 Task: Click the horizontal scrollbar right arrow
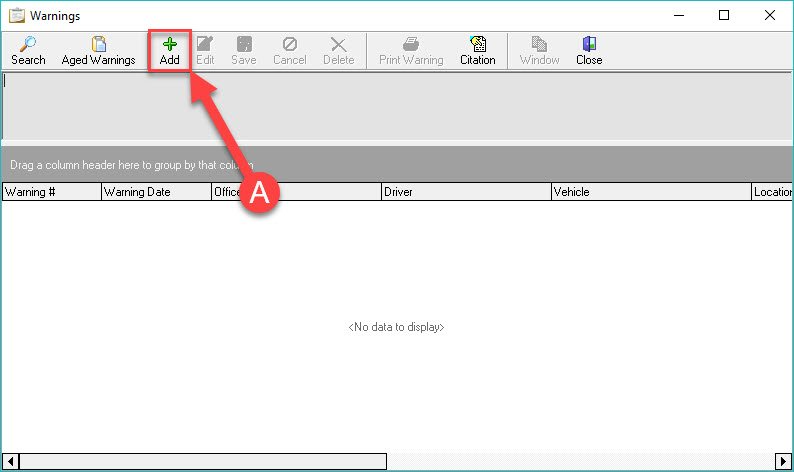click(x=783, y=461)
